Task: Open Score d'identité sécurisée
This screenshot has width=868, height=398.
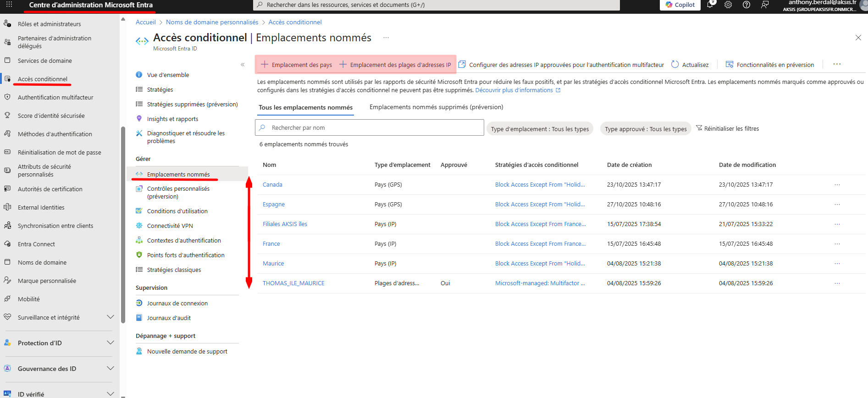Action: (x=51, y=116)
